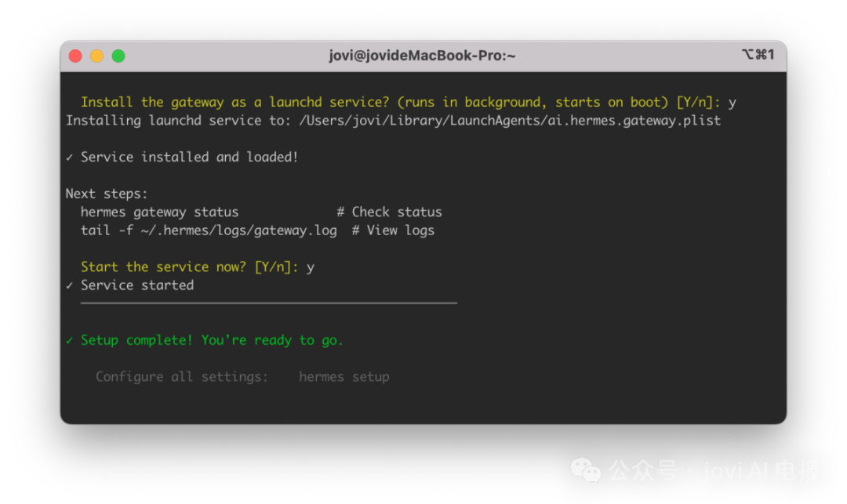Click the 'hermes gateway status' command text
Image resolution: width=847 pixels, height=504 pixels.
(x=159, y=212)
